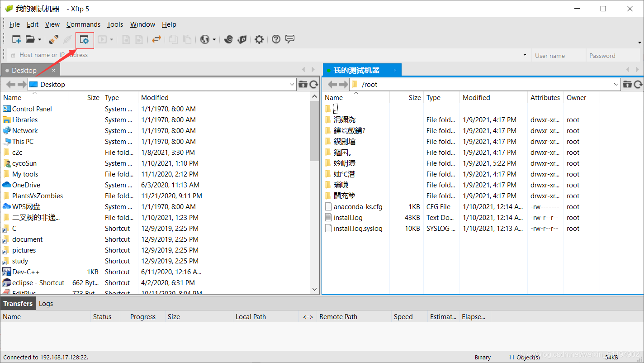
Task: Refresh the /root remote pane listing
Action: click(638, 84)
